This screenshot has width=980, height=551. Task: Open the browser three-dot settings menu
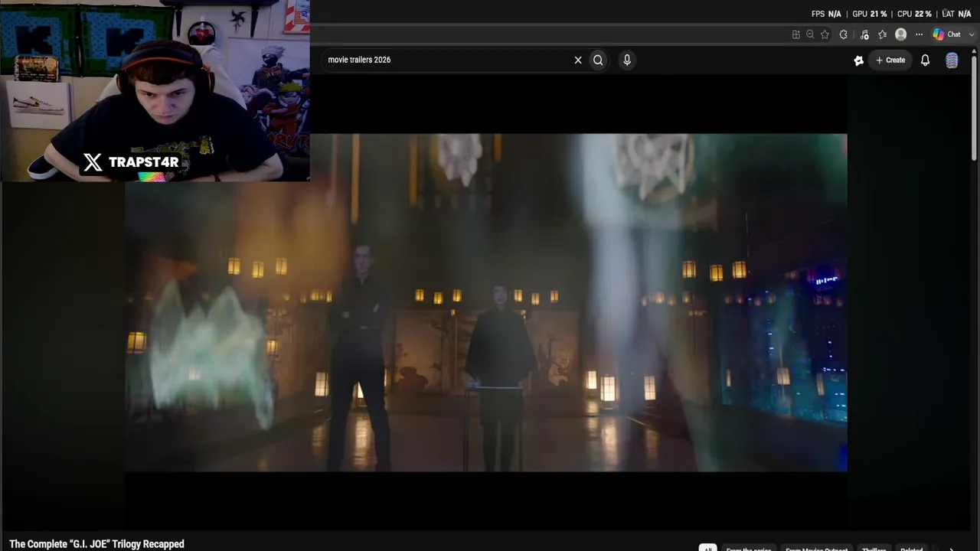(x=919, y=34)
